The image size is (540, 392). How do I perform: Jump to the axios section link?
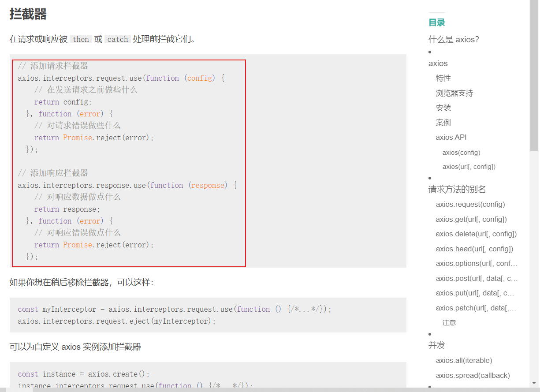pos(438,63)
